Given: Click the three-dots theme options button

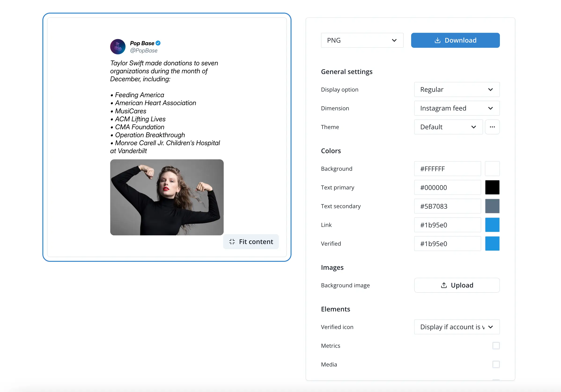Looking at the screenshot, I should (492, 127).
